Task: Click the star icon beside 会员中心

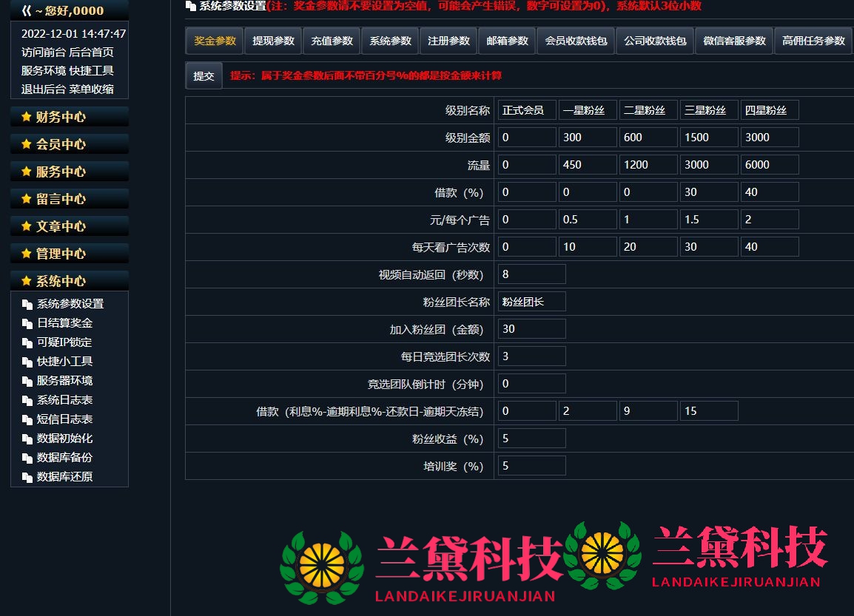Action: pos(27,144)
